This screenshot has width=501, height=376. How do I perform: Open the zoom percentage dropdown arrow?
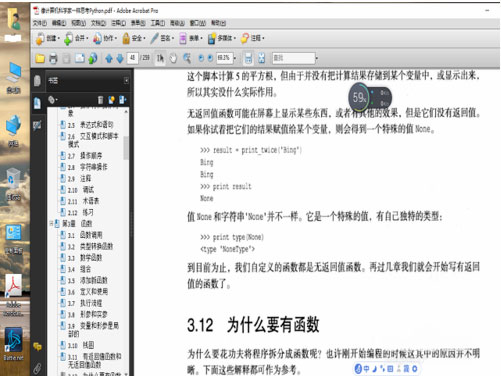pyautogui.click(x=235, y=58)
